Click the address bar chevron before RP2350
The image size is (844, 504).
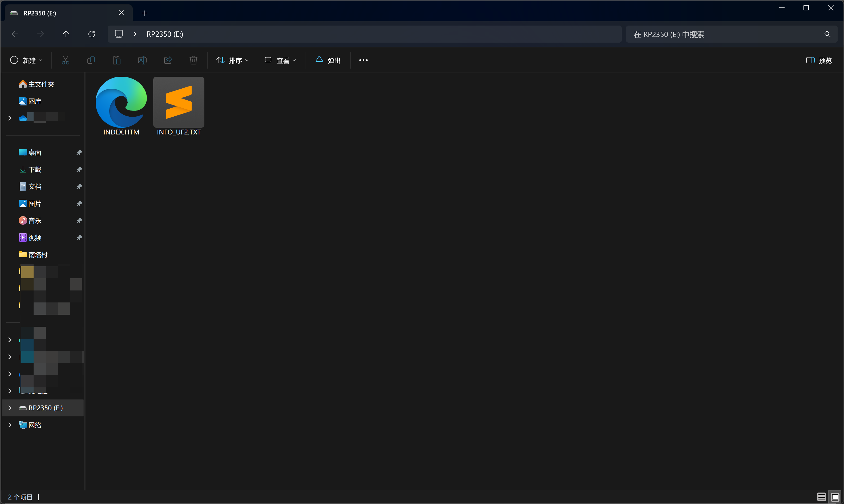(x=135, y=34)
